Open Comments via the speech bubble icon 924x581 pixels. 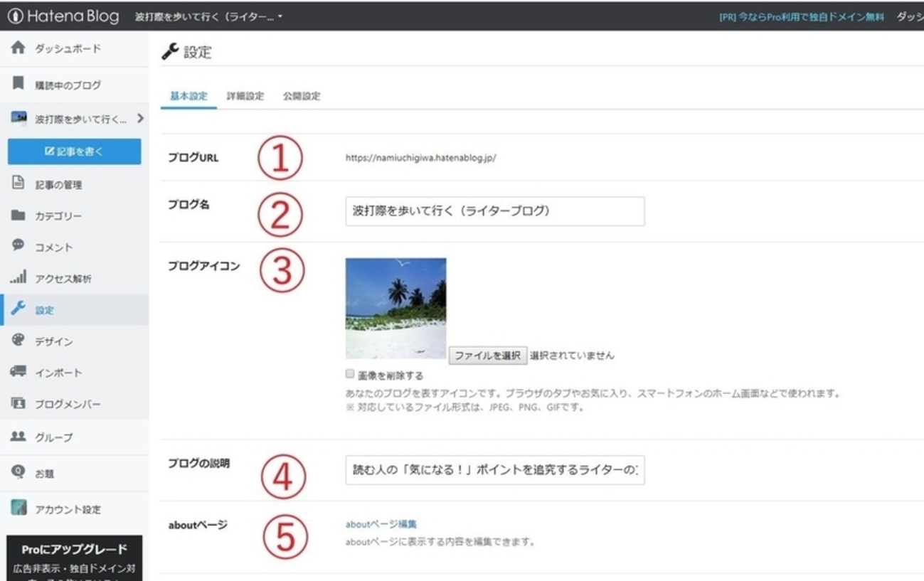pos(18,246)
